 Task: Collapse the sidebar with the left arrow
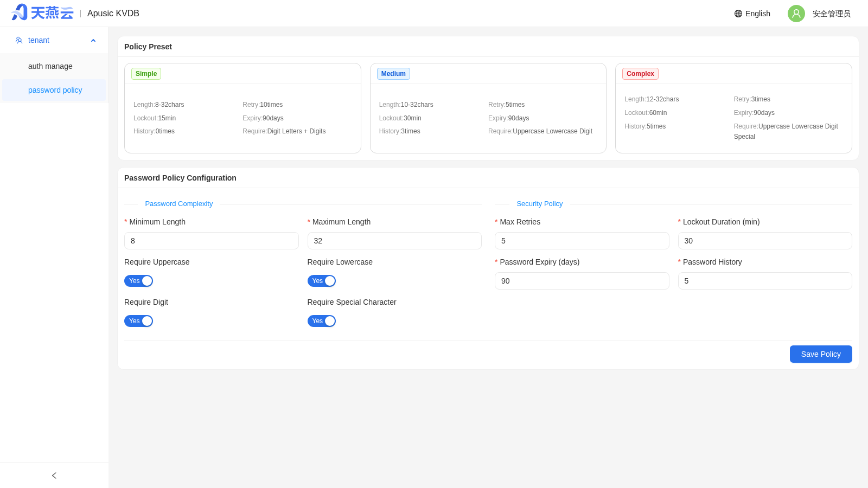click(54, 476)
